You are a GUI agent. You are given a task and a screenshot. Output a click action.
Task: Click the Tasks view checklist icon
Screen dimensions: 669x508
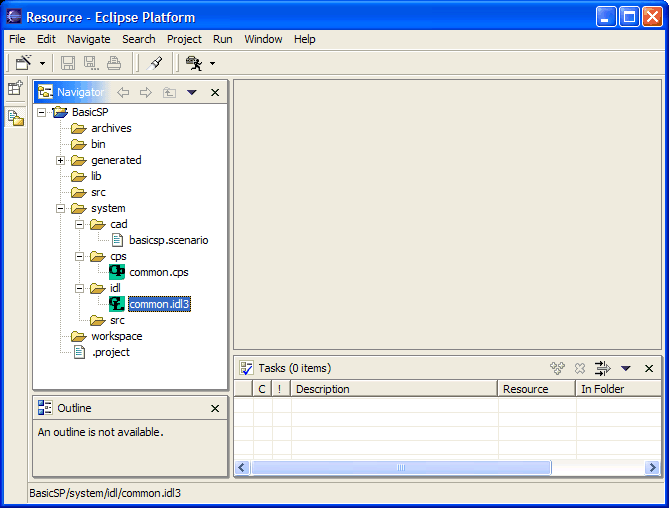point(246,368)
